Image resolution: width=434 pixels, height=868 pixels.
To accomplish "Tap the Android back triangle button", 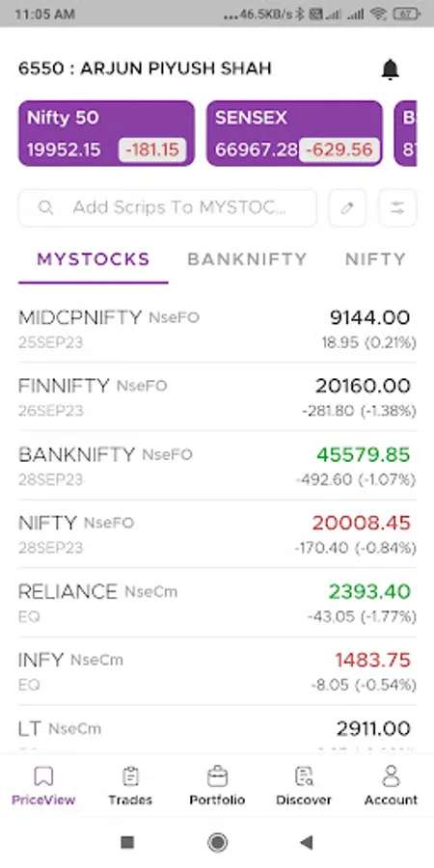I will click(306, 843).
